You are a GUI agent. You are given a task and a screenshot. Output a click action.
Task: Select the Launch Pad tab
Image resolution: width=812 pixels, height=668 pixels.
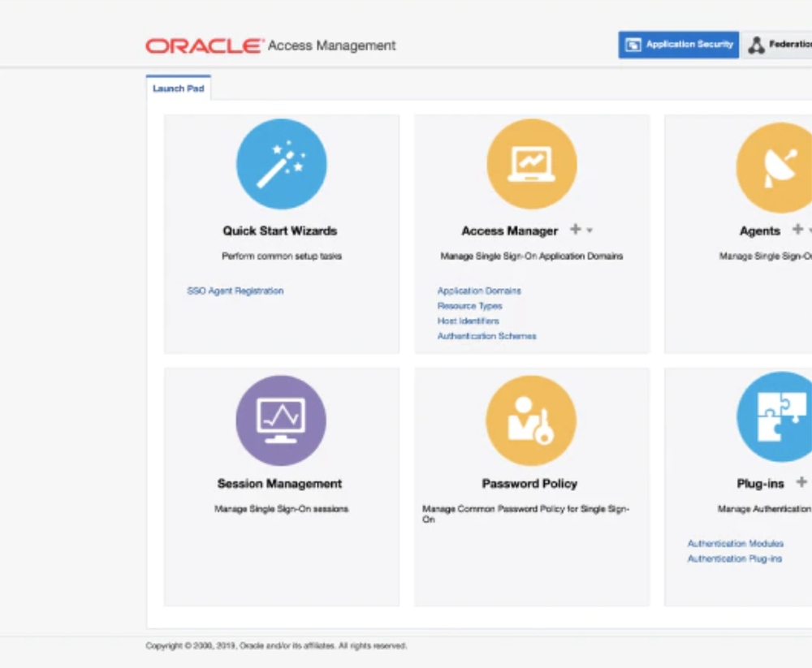(x=178, y=88)
